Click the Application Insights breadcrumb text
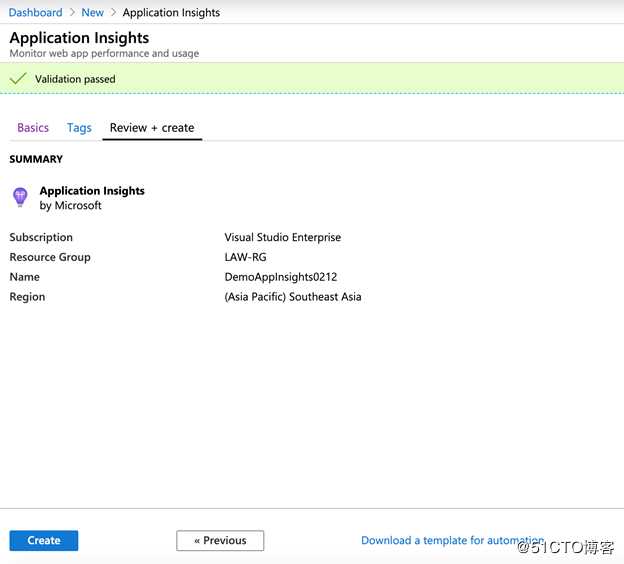 coord(171,12)
